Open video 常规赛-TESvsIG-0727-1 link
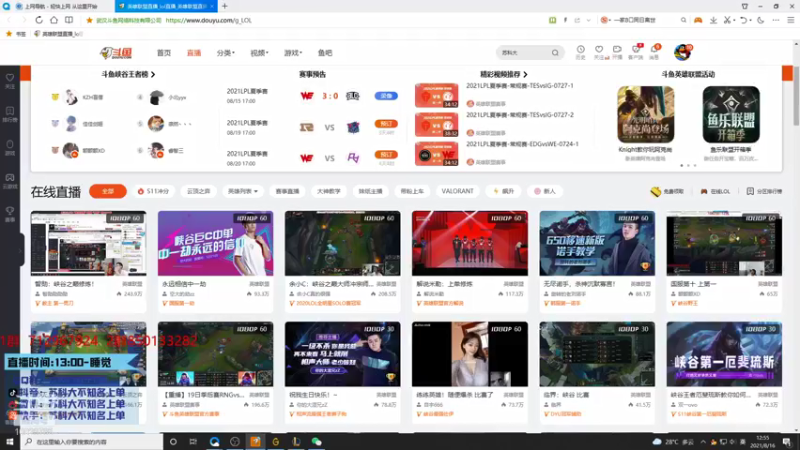 pos(519,86)
